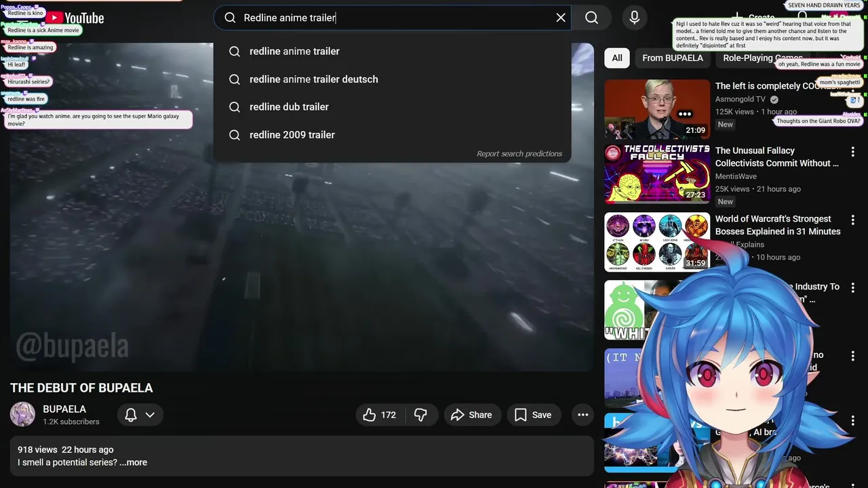The height and width of the screenshot is (488, 868).
Task: Open notification bell subscription dropdown
Action: coord(140,415)
